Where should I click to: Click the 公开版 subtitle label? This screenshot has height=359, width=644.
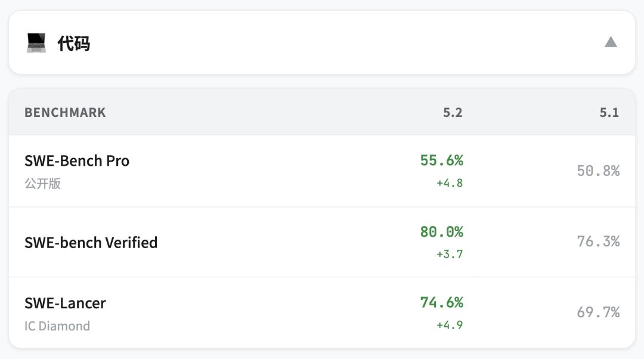pos(42,184)
